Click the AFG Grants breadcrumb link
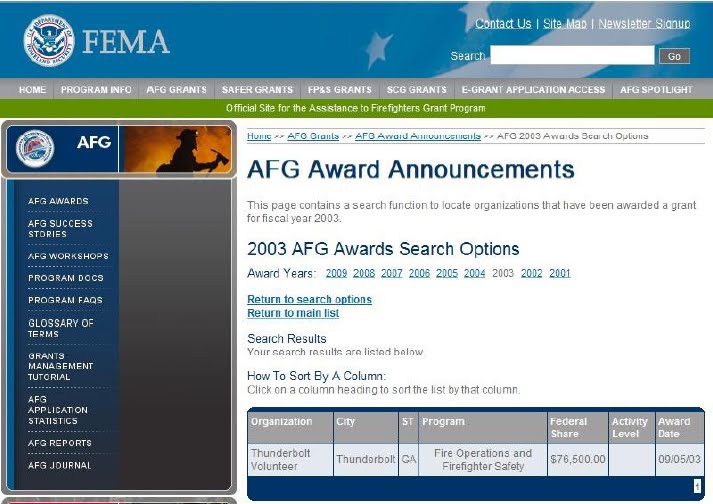Screen dimensions: 713x504 point(313,136)
